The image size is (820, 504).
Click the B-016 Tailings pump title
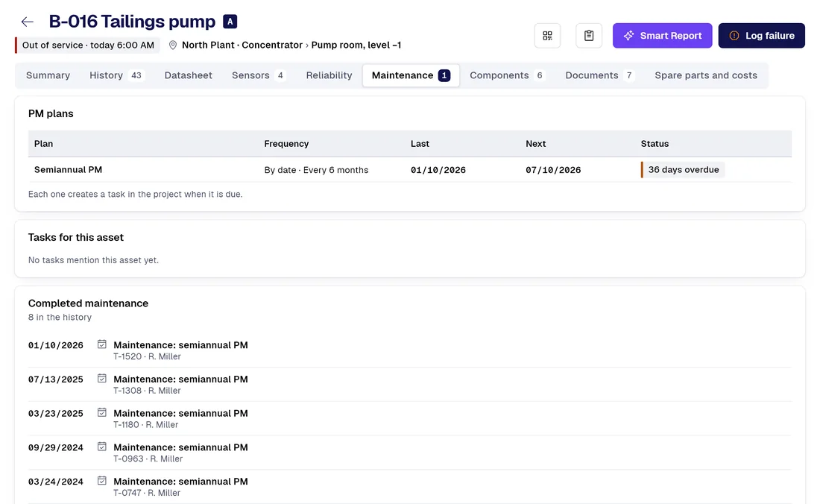(132, 22)
